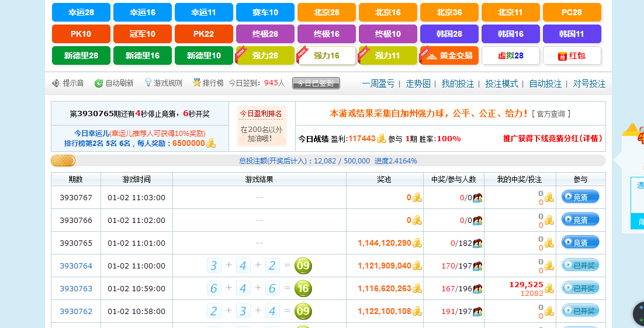This screenshot has width=644, height=328.
Task: Click the result ball 16 in row 3930763
Action: click(x=303, y=289)
